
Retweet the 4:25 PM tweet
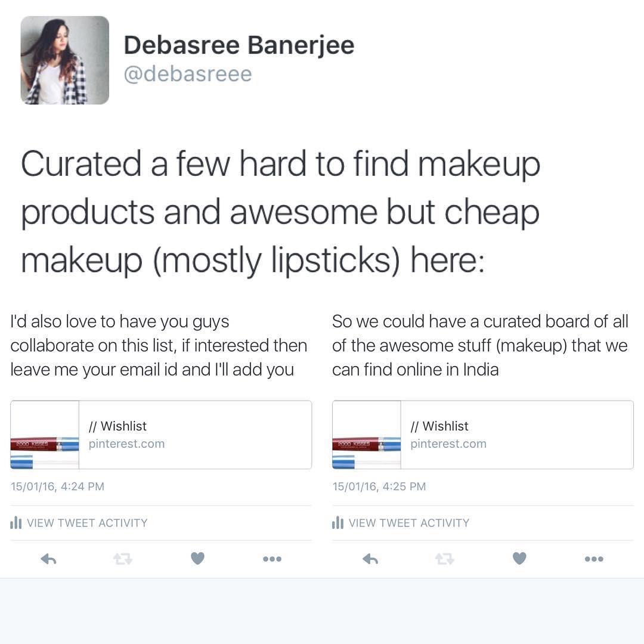click(x=445, y=559)
